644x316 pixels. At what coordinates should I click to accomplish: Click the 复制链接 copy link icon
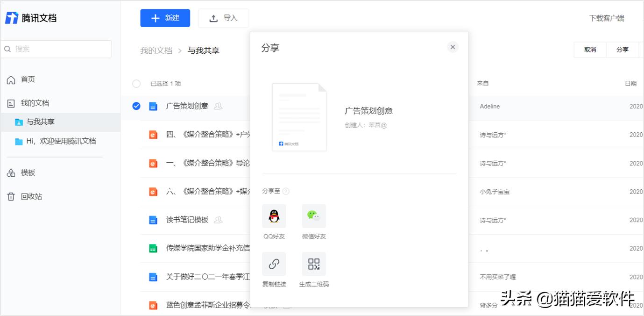click(x=274, y=263)
